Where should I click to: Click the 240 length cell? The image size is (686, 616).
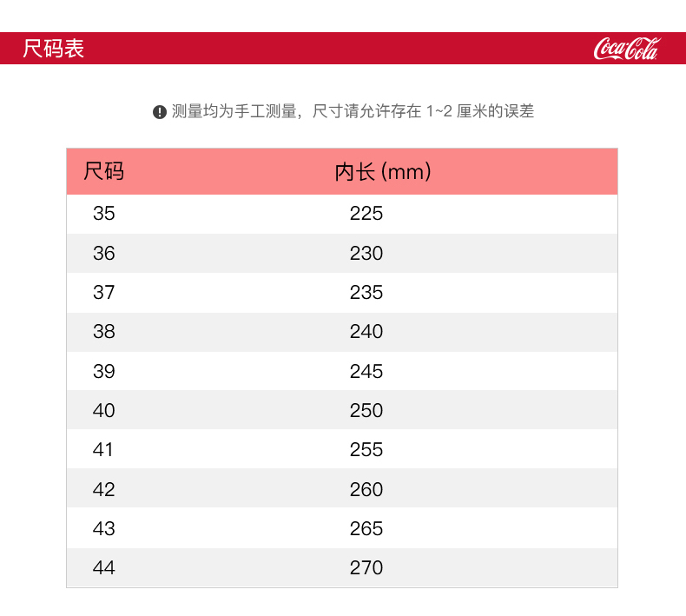pos(366,332)
